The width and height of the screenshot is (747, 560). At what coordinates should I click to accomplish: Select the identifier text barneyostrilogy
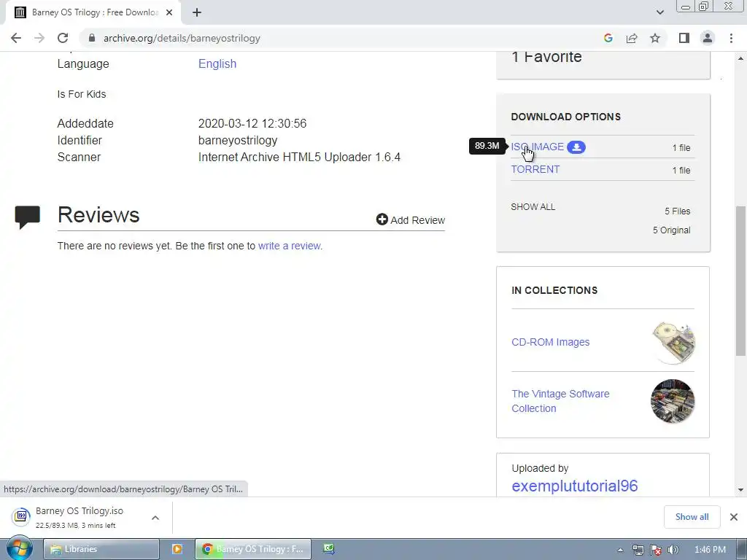point(238,141)
